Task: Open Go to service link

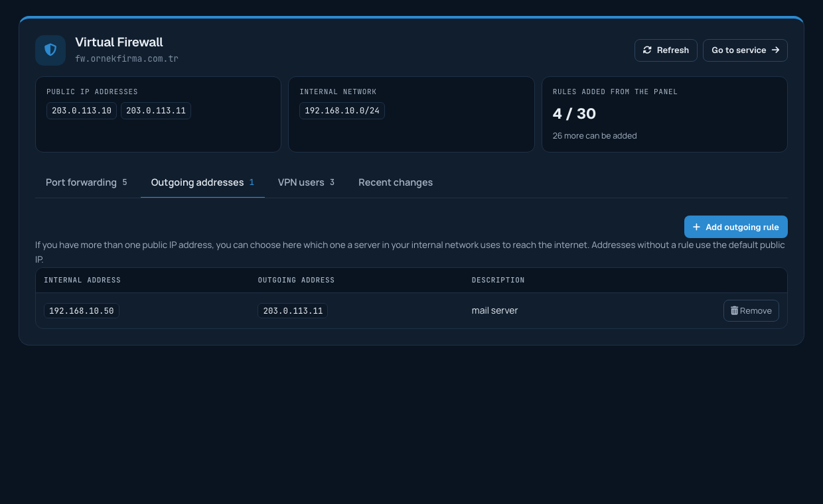Action: pyautogui.click(x=745, y=50)
